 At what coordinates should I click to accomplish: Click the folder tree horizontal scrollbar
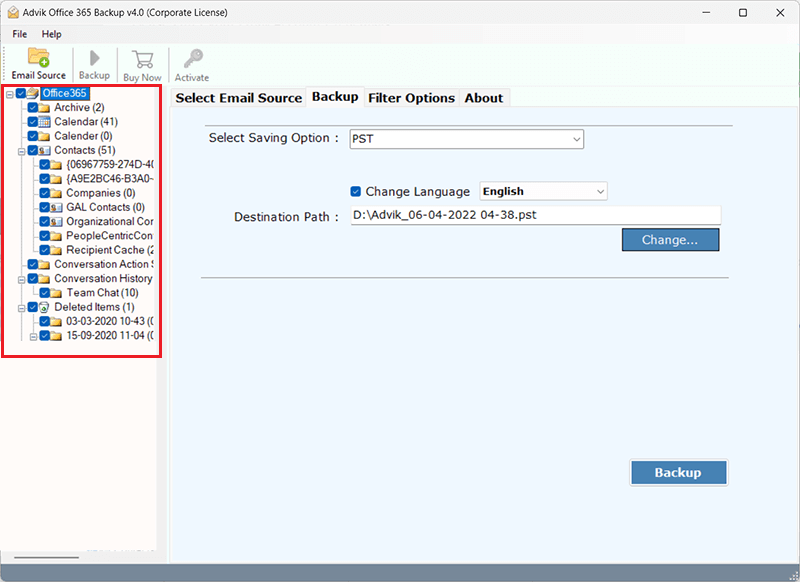coord(47,558)
